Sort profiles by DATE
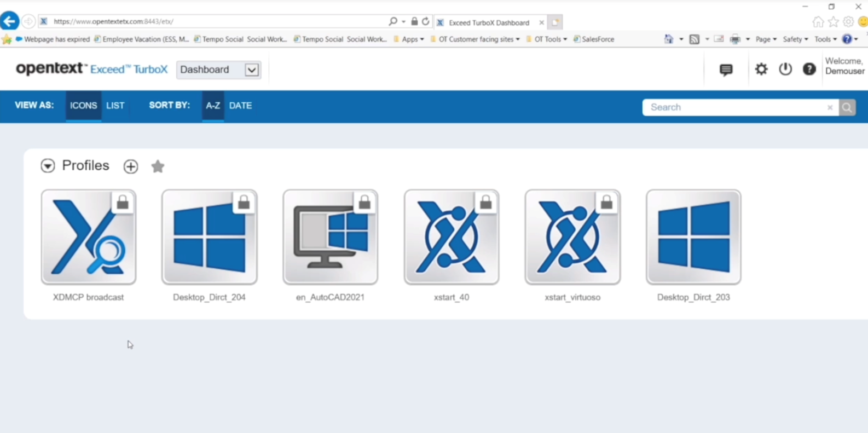 pyautogui.click(x=240, y=106)
